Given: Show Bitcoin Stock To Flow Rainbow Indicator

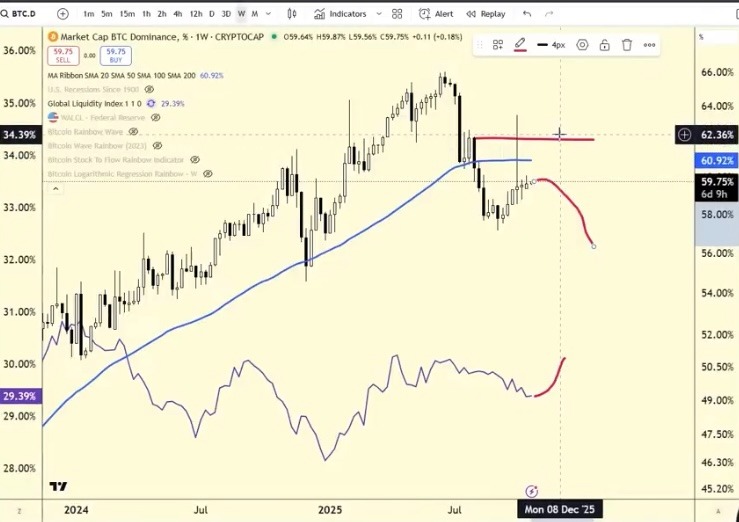Looking at the screenshot, I should tap(195, 160).
